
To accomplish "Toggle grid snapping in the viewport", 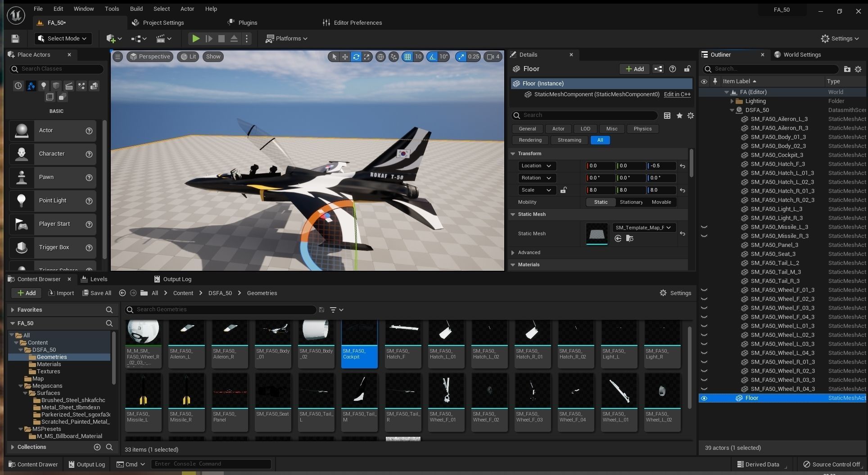I will pos(407,57).
